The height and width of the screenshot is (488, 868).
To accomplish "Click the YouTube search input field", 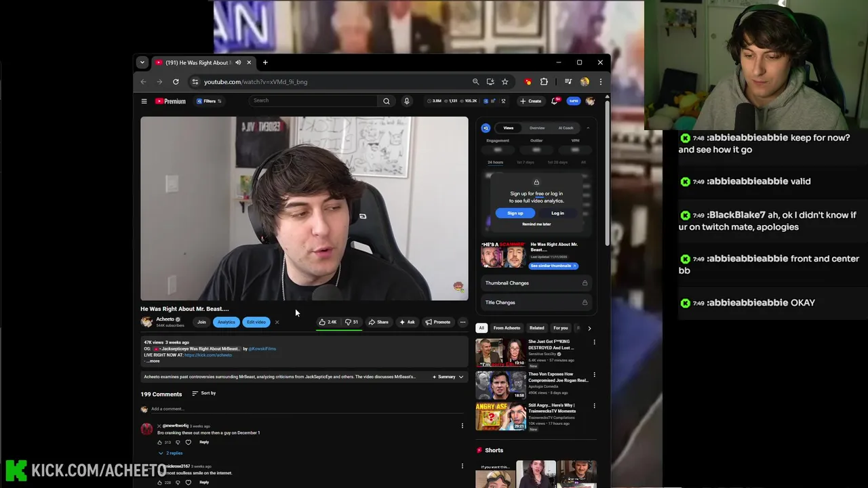I will point(313,100).
